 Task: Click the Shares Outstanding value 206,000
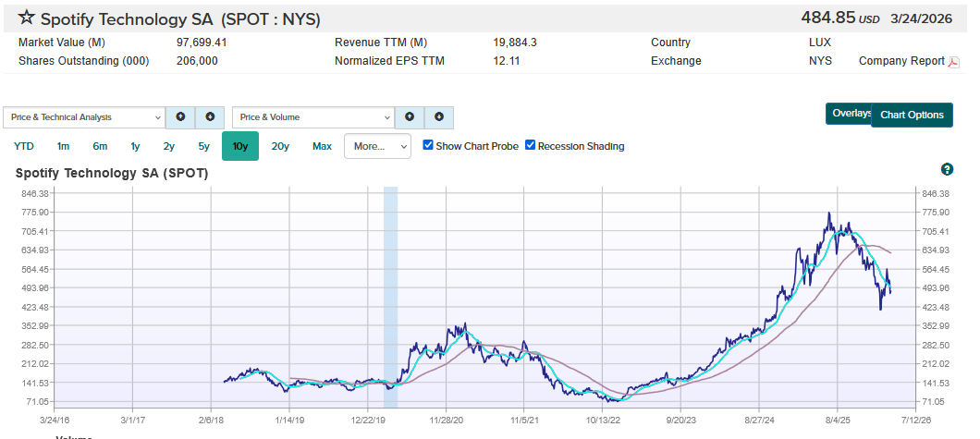pyautogui.click(x=198, y=61)
